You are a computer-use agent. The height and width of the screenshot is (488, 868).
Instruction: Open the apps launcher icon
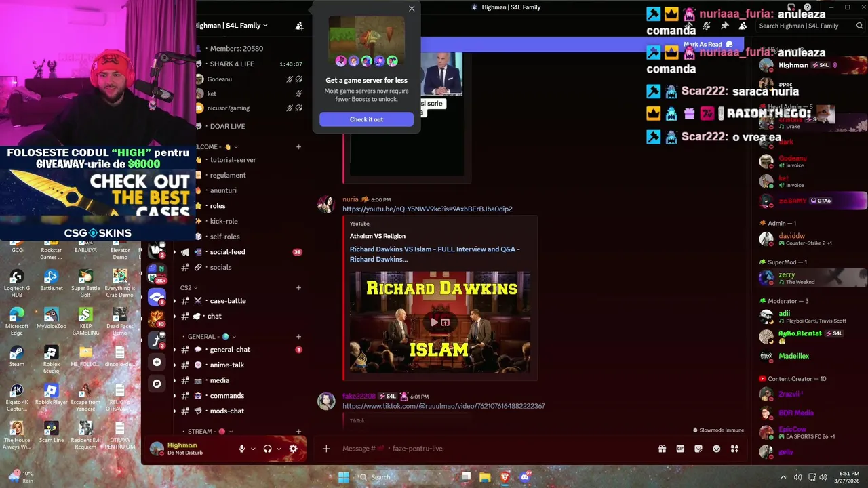tap(735, 449)
